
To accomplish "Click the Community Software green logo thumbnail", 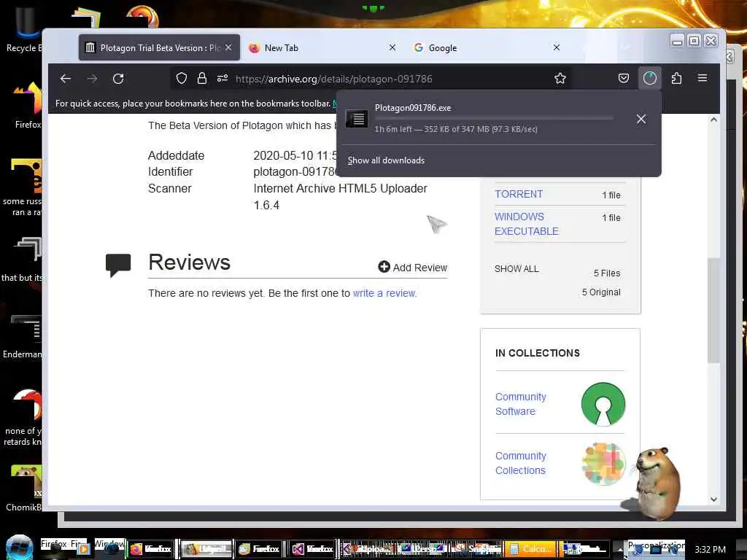I will [603, 404].
